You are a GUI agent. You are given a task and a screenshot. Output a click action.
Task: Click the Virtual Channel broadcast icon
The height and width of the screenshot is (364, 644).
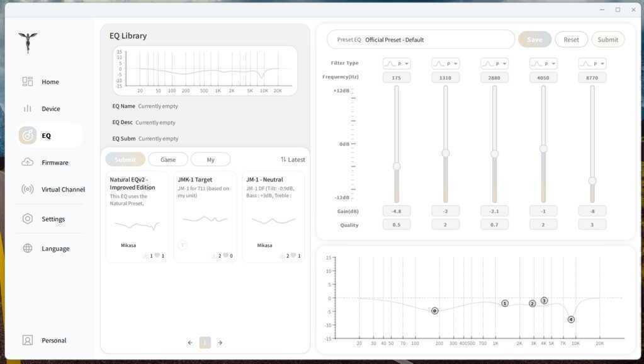(28, 190)
